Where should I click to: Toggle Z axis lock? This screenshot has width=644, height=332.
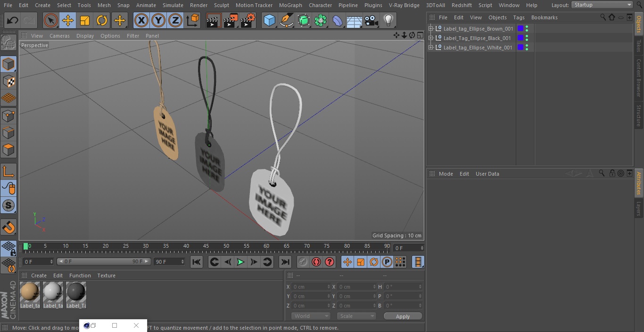pos(175,20)
